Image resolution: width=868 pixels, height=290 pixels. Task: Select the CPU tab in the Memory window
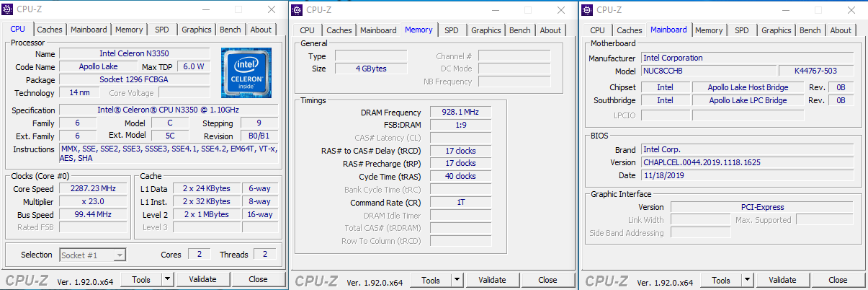(x=308, y=30)
